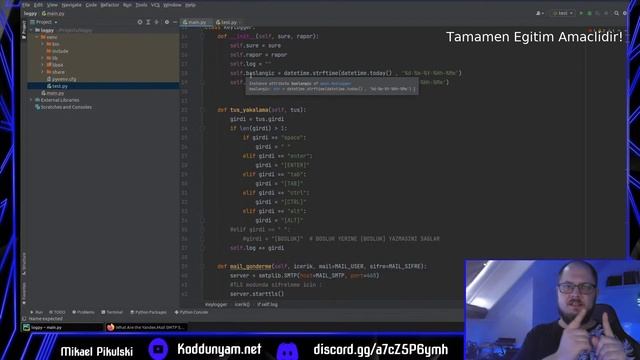Open the Terminal tool window
Screen dimensions: 640x360
[x=112, y=312]
